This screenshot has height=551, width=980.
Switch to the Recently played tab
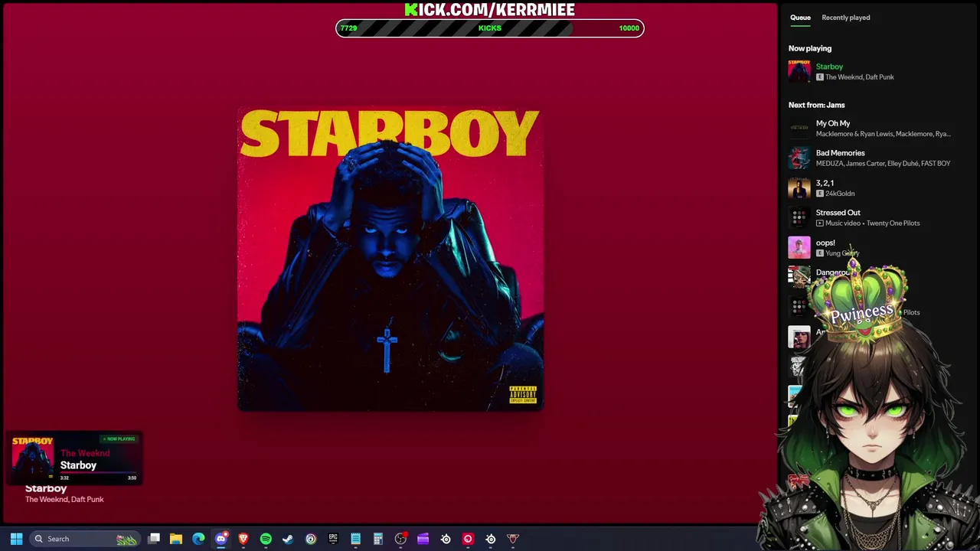pos(845,18)
